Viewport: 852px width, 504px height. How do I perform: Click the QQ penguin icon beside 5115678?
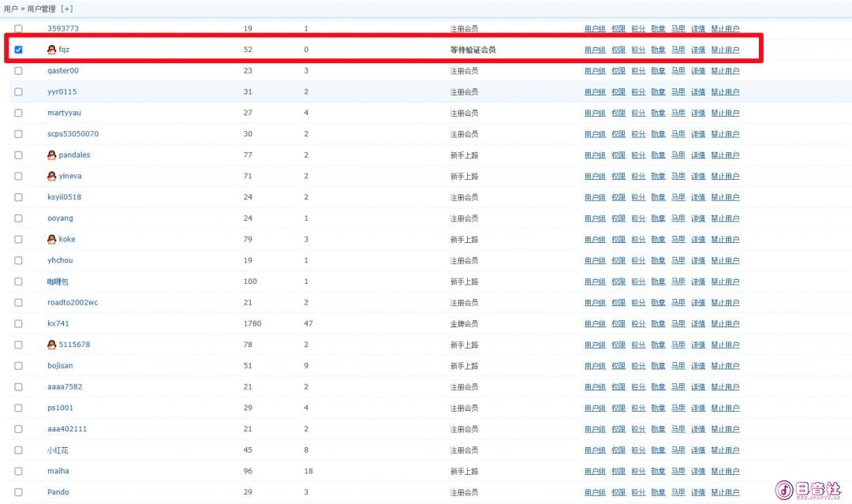[51, 345]
